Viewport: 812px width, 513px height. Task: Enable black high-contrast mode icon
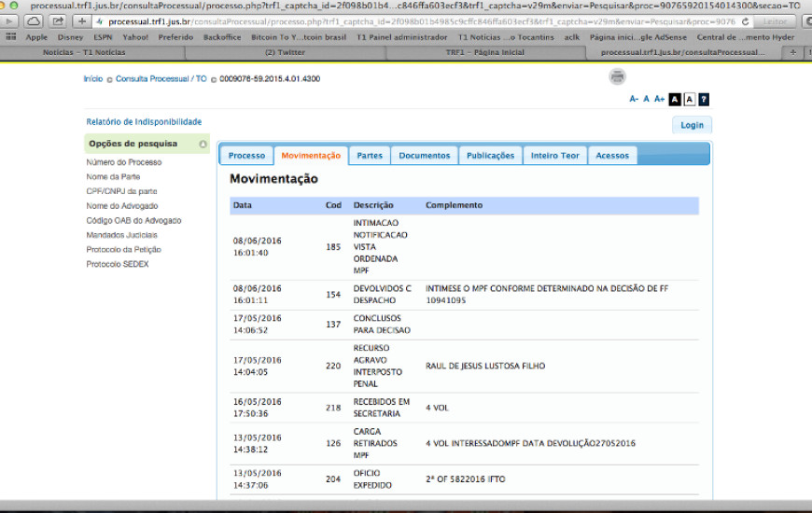tap(675, 99)
